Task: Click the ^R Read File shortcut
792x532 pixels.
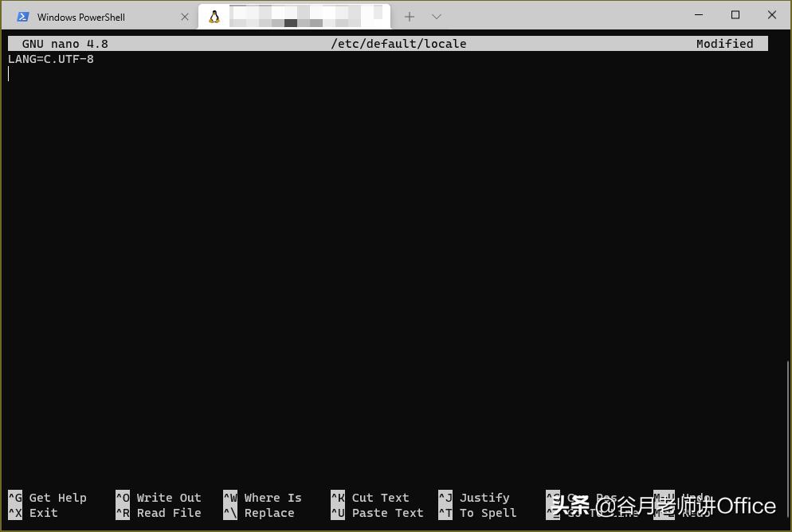Action: [159, 513]
